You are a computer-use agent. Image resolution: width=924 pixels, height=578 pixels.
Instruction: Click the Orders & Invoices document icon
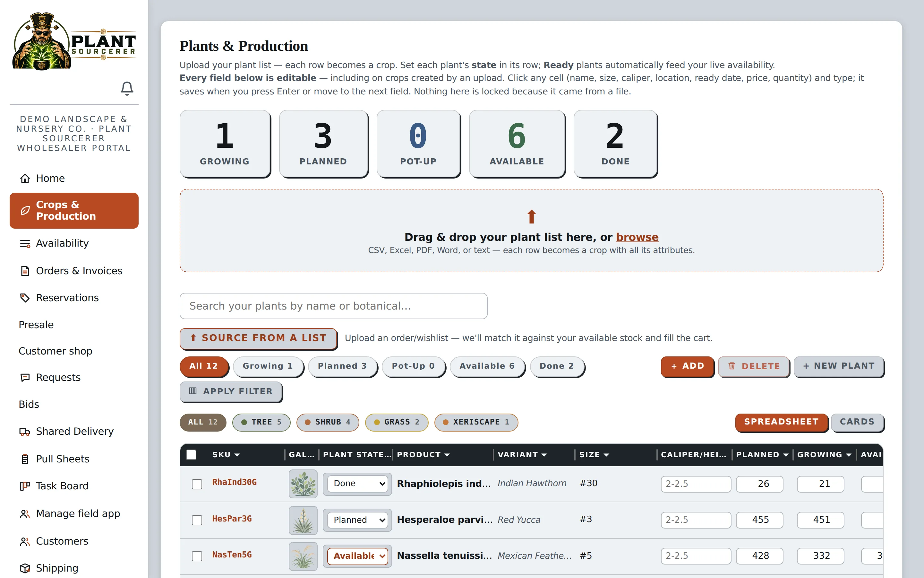click(x=25, y=271)
